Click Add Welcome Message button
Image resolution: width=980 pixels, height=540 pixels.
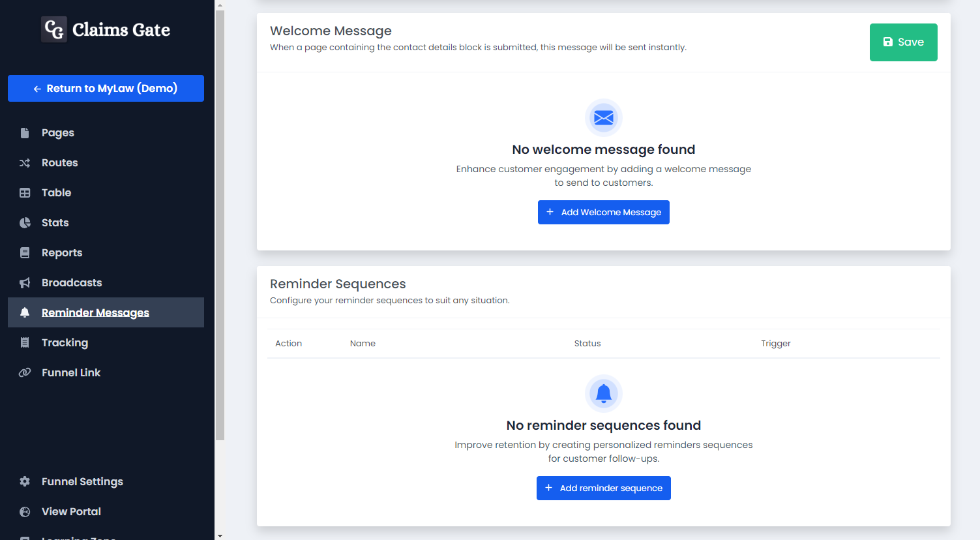(604, 212)
